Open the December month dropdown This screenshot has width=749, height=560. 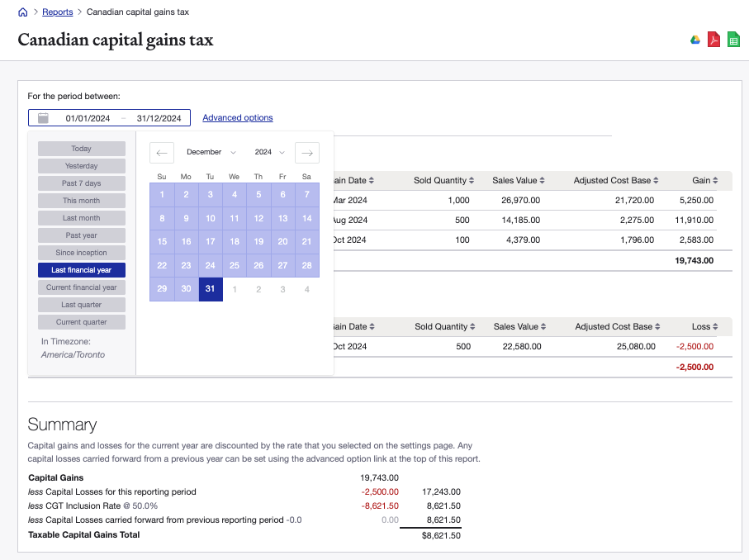coord(211,152)
